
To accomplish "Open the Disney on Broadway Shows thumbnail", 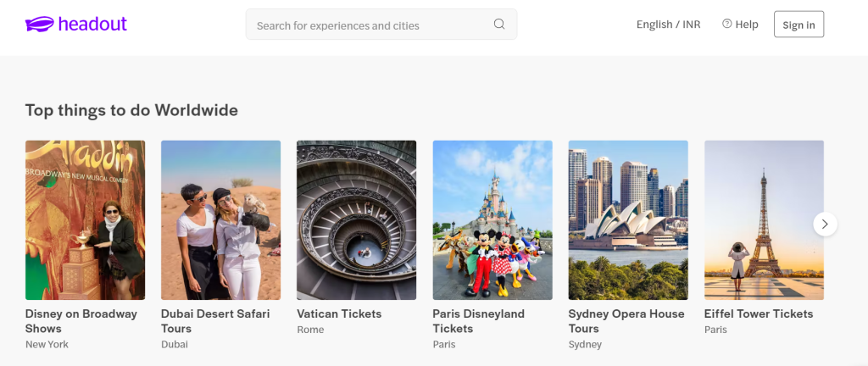I will [x=86, y=220].
